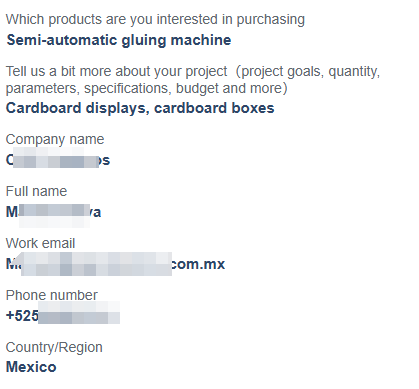Click the blurred company name value
Viewport: 419px width, 389px height.
click(58, 160)
